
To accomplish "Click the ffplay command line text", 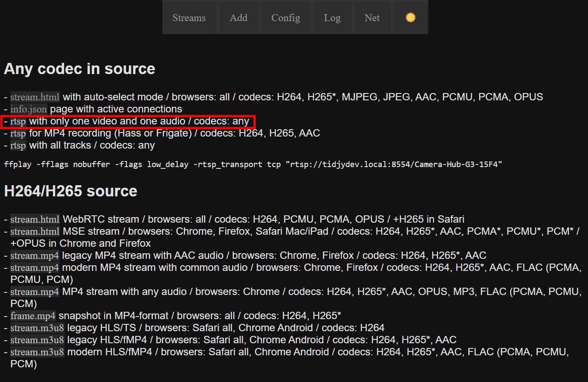I will click(x=253, y=165).
